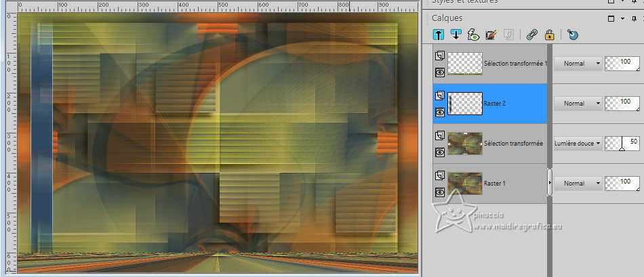Open blend mode dropdown of Raster 2
644x277 pixels.
(578, 104)
